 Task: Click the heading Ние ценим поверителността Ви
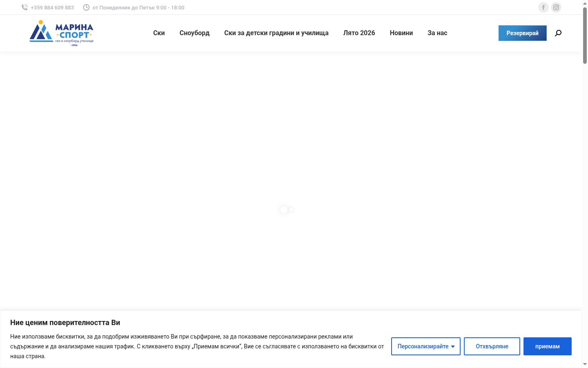[65, 323]
